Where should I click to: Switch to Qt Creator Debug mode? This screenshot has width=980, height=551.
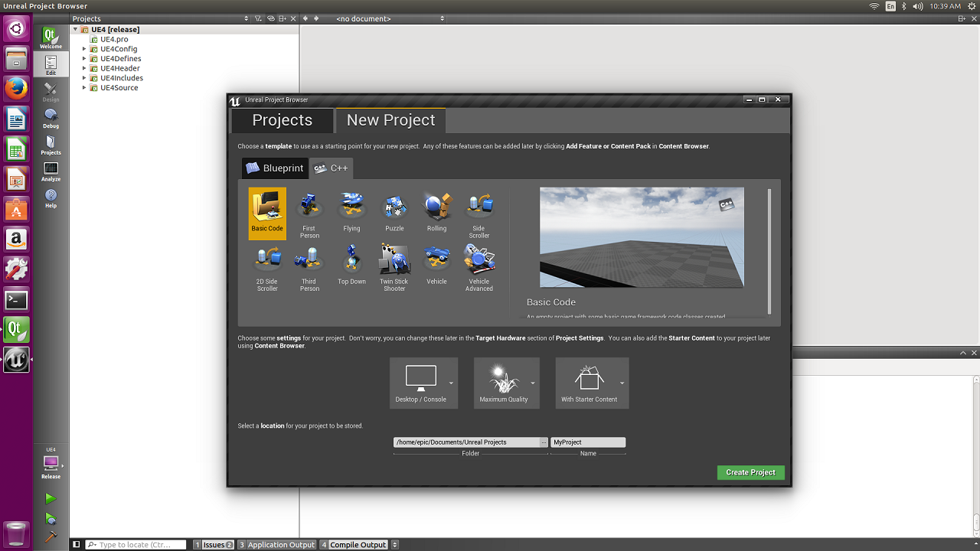(x=51, y=117)
